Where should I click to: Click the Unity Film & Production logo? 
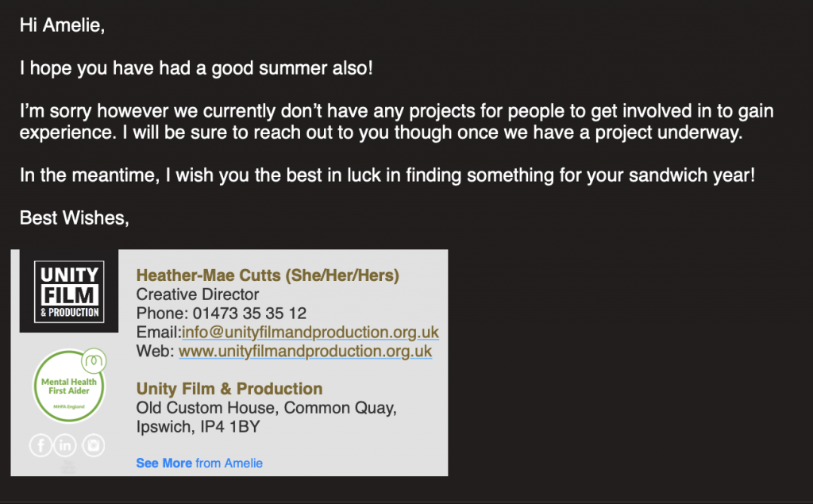tap(69, 291)
